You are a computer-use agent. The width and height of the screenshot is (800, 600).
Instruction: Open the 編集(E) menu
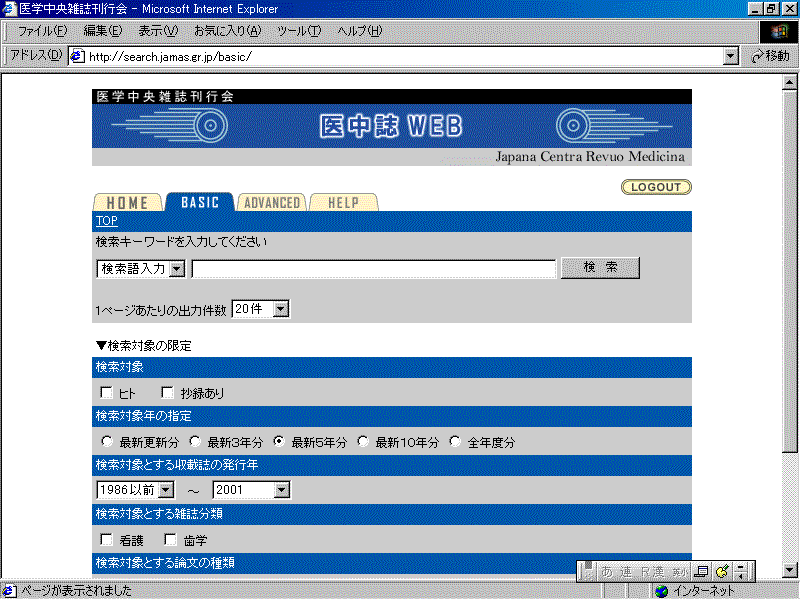coord(103,31)
